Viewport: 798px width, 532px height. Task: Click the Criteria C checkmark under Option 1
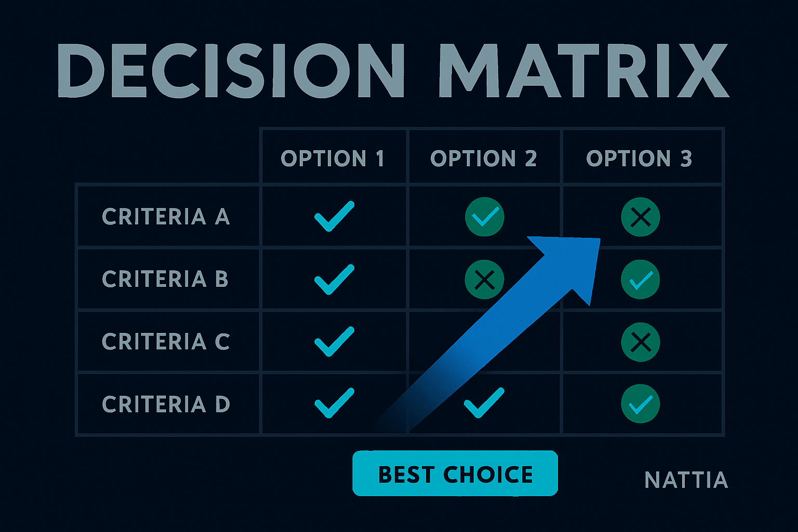coord(334,341)
